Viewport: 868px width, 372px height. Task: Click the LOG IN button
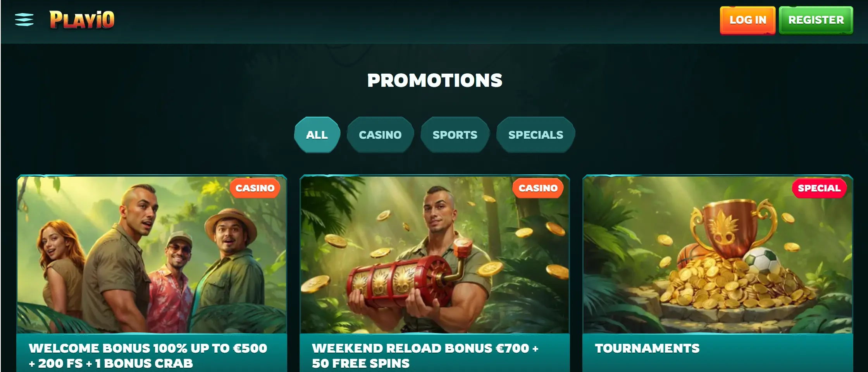pos(747,20)
